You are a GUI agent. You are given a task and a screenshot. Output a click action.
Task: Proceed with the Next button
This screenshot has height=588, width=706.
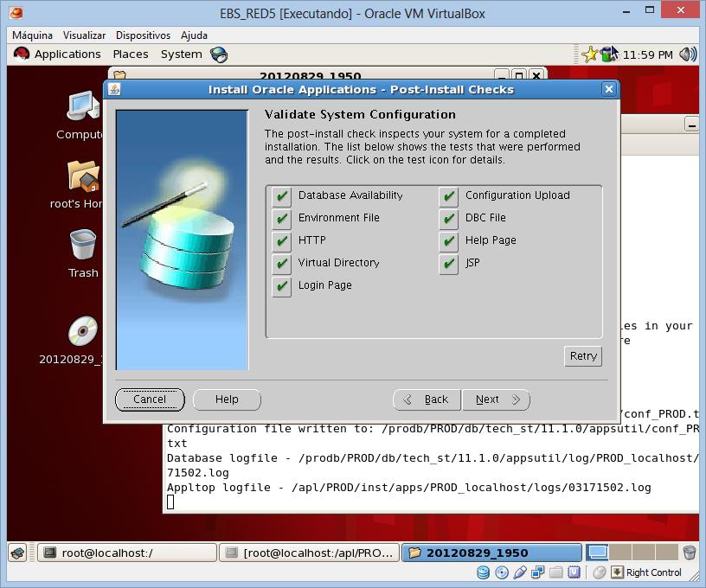pyautogui.click(x=496, y=399)
